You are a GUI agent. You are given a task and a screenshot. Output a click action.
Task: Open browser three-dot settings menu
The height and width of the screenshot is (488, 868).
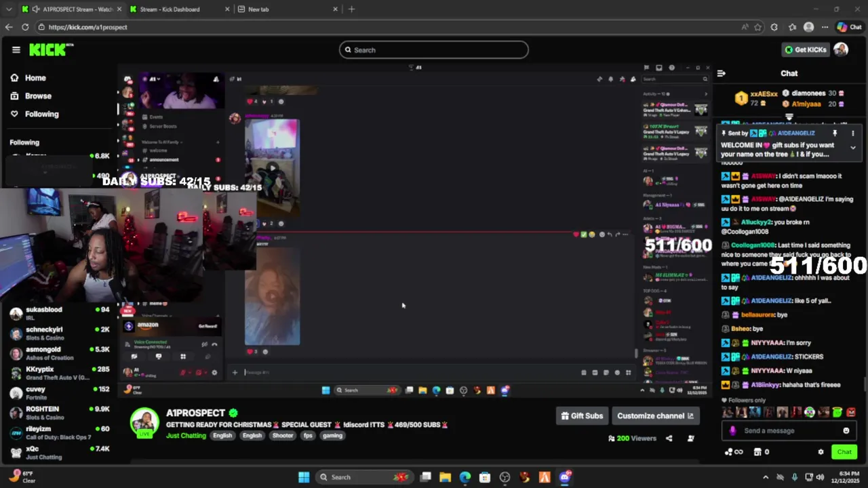tap(825, 27)
